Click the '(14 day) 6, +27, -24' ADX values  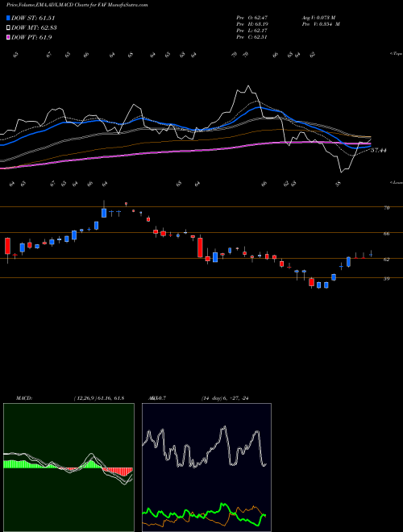click(x=224, y=398)
